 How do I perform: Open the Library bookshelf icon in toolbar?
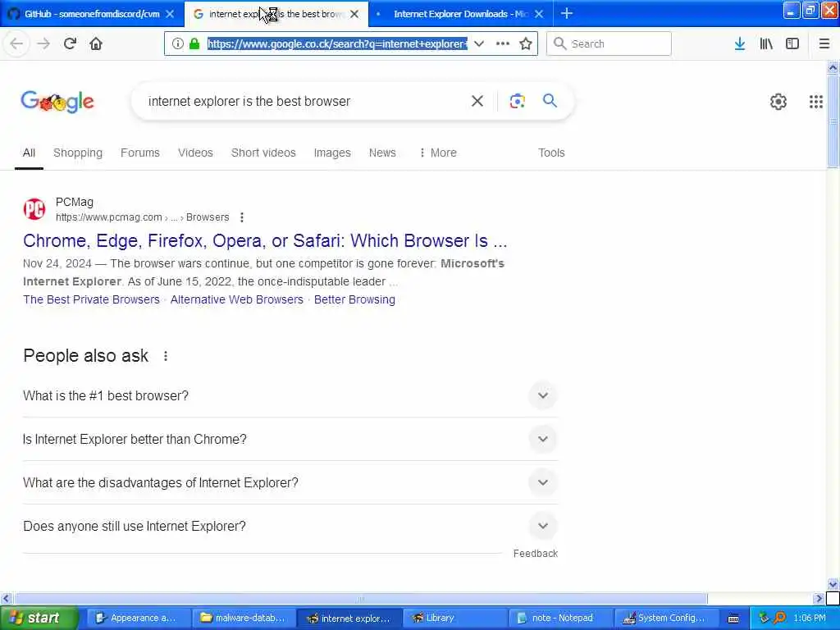coord(766,43)
